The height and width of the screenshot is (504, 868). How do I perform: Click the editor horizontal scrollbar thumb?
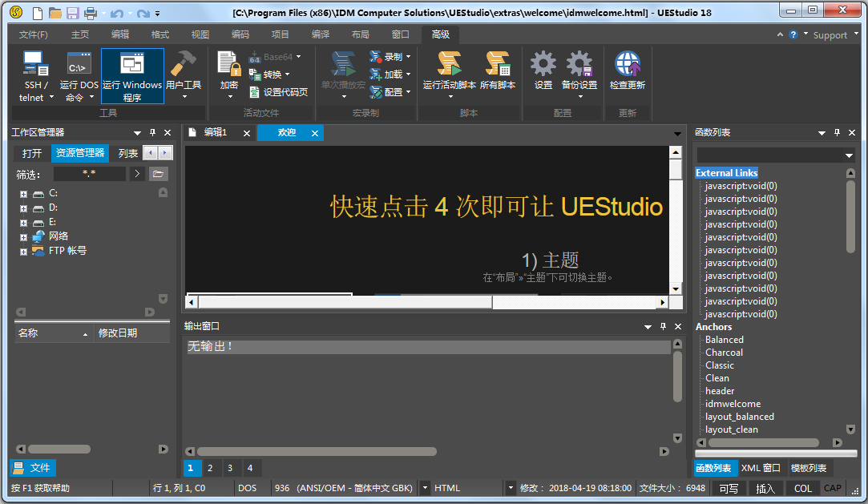coord(345,302)
